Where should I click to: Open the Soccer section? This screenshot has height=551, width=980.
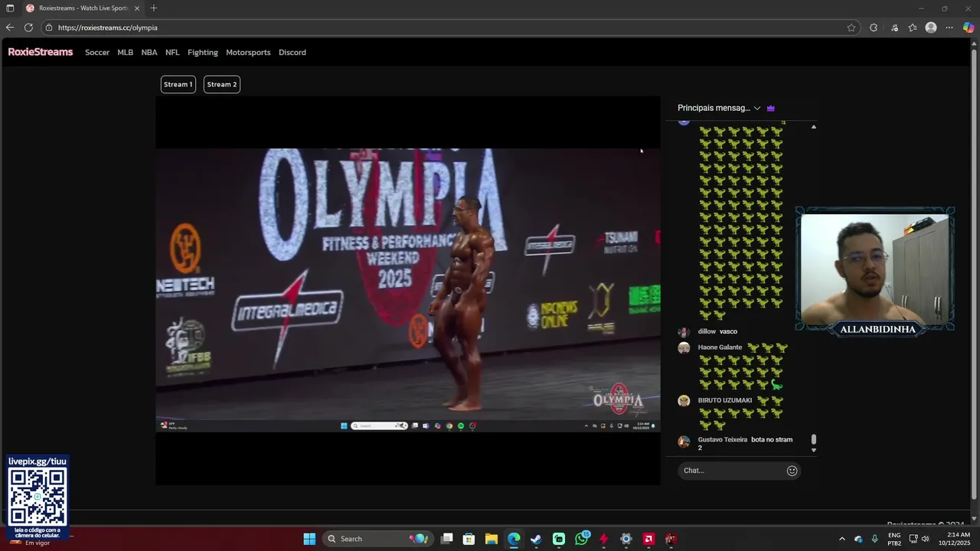(97, 52)
